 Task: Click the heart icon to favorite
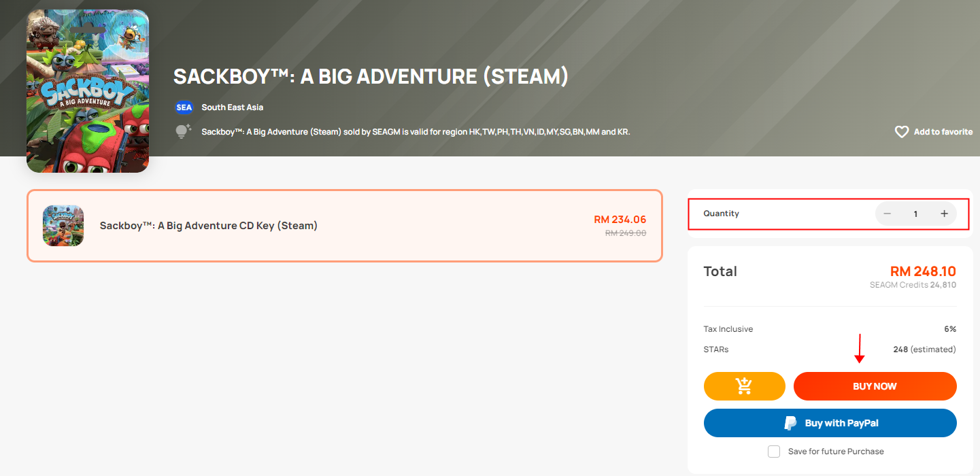(902, 132)
